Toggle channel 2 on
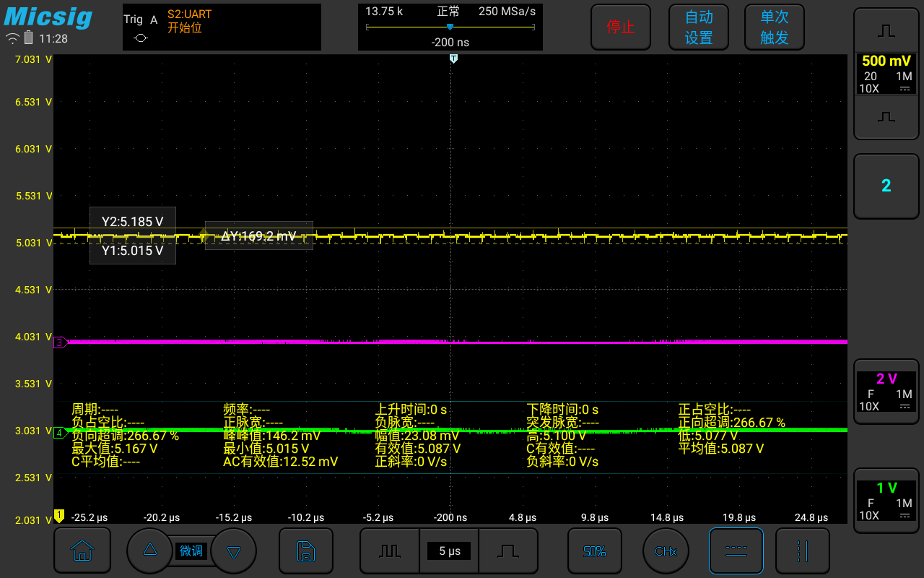Viewport: 924px width, 578px height. [x=886, y=186]
